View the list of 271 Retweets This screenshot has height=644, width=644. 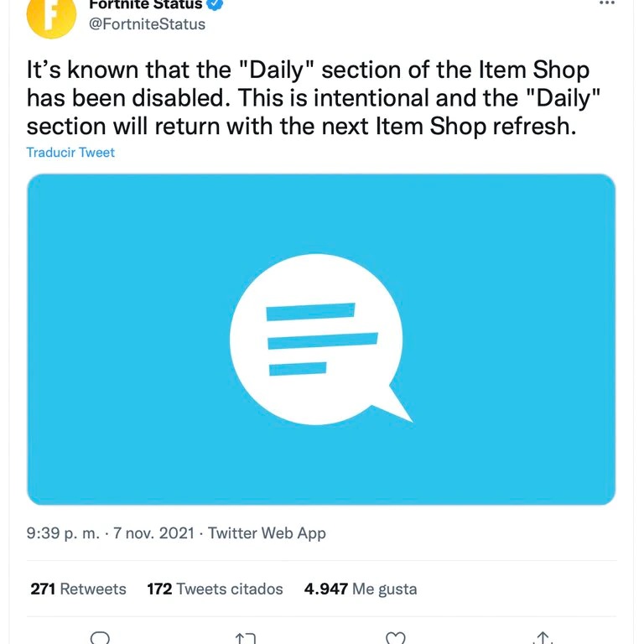click(78, 589)
